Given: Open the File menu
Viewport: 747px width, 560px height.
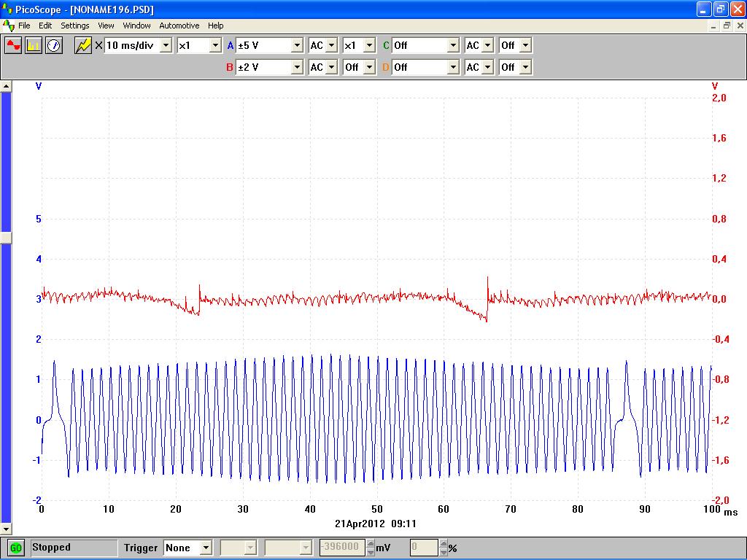Looking at the screenshot, I should [x=24, y=26].
